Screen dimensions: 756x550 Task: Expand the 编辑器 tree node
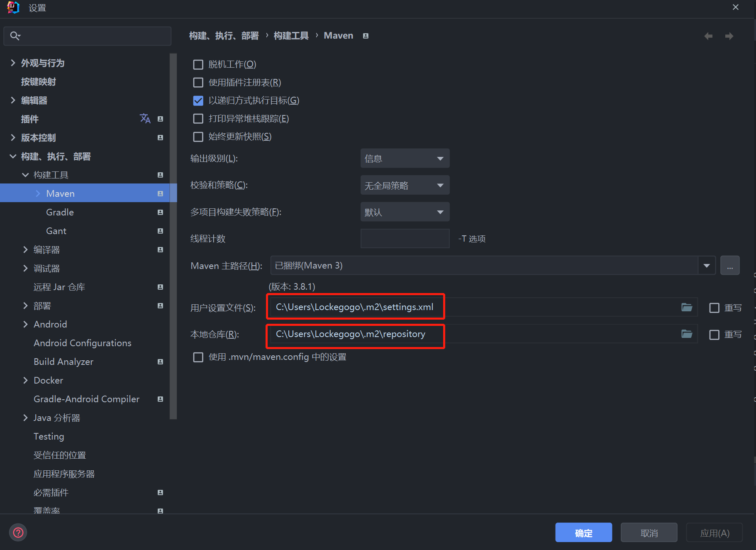(x=13, y=100)
